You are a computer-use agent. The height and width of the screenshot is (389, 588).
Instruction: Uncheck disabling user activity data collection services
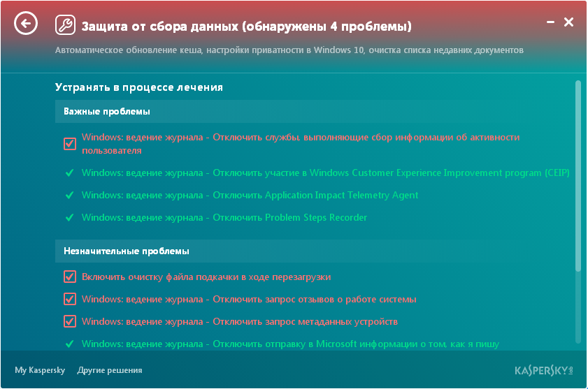pyautogui.click(x=70, y=144)
